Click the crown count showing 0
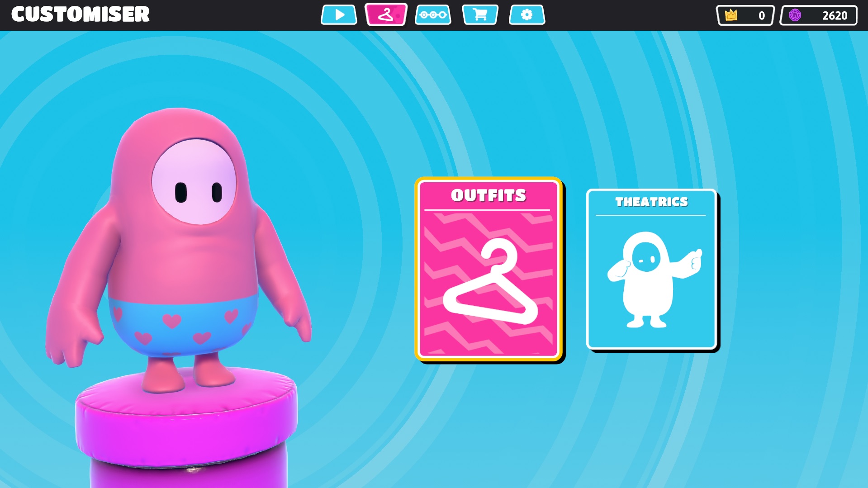This screenshot has height=488, width=868. (761, 16)
